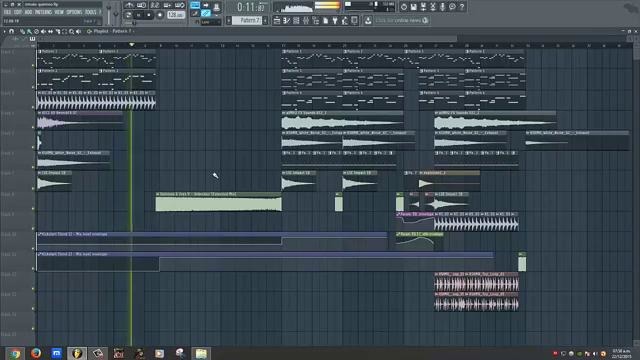
Task: Select the Select tool in Playlist
Action: 64,31
